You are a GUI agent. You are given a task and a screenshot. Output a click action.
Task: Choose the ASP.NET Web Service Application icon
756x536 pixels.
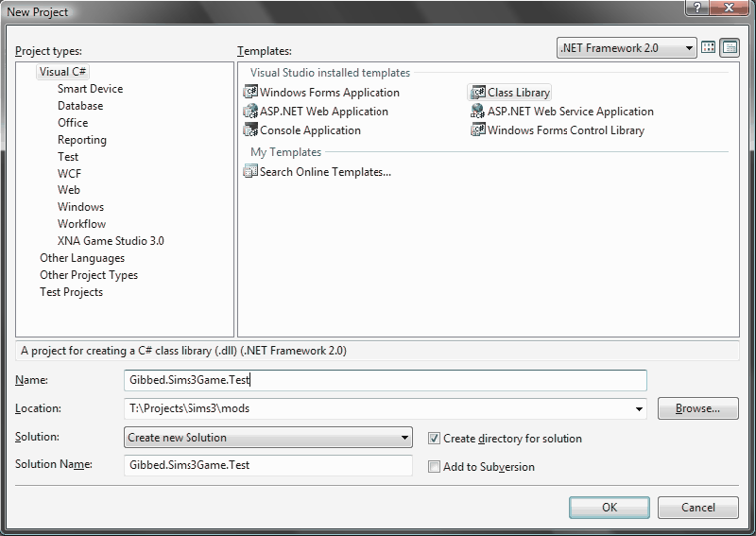pyautogui.click(x=478, y=112)
